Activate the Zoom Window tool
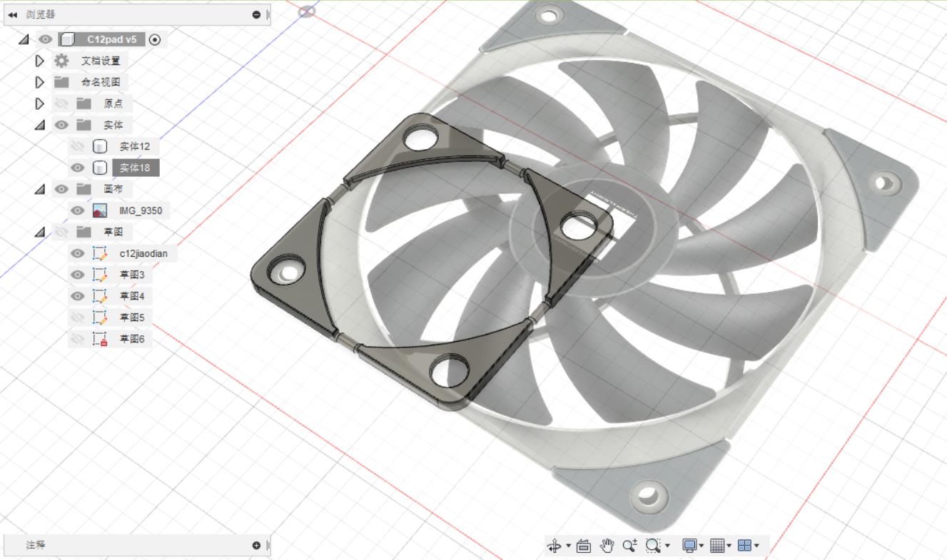This screenshot has width=947, height=560. pyautogui.click(x=653, y=546)
